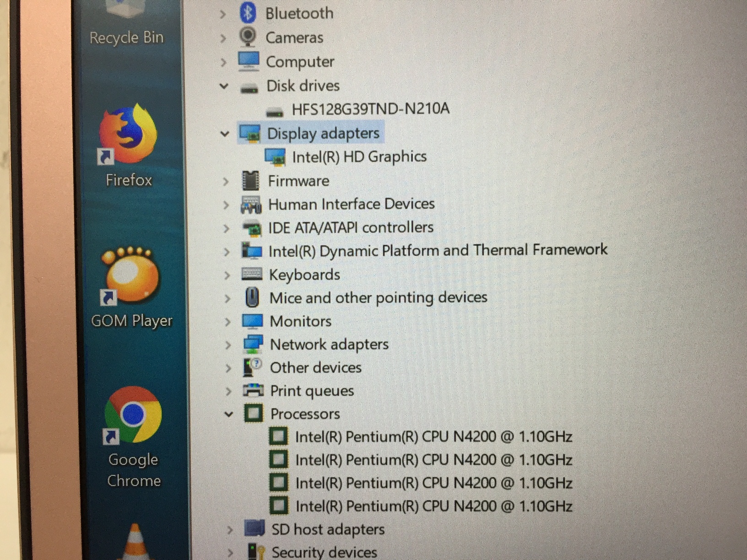
Task: Click the Mice and pointing devices icon
Action: point(252,298)
